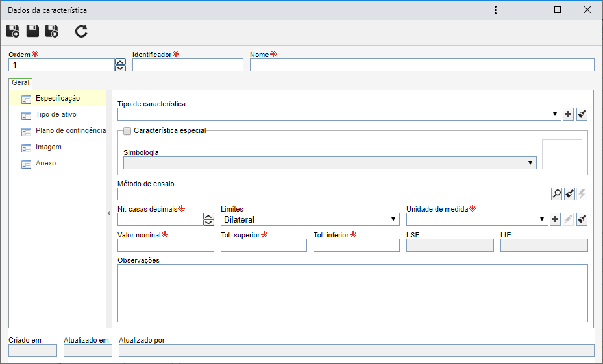Image resolution: width=603 pixels, height=364 pixels.
Task: Maximize the Dados da característica window
Action: pyautogui.click(x=557, y=10)
